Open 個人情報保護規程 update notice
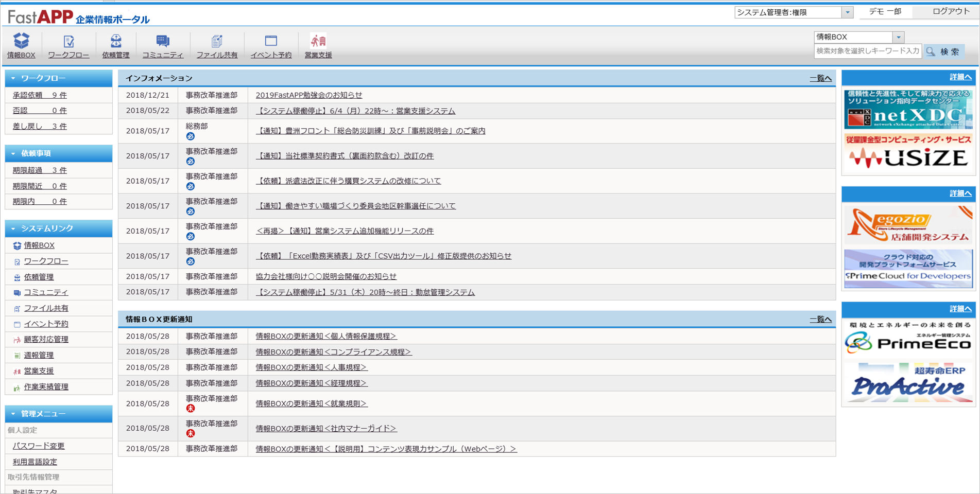The width and height of the screenshot is (980, 494). point(326,336)
